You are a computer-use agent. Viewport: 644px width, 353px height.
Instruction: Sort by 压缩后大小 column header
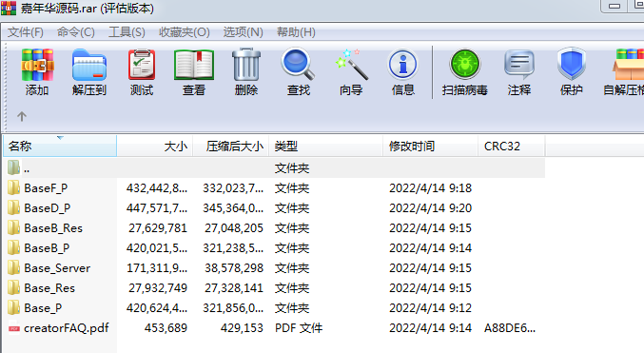click(x=231, y=147)
